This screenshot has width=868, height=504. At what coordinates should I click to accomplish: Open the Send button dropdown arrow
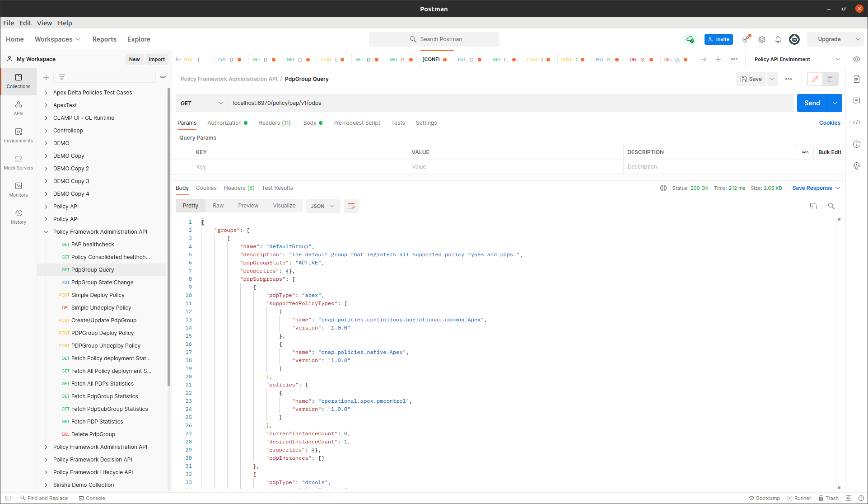[835, 103]
